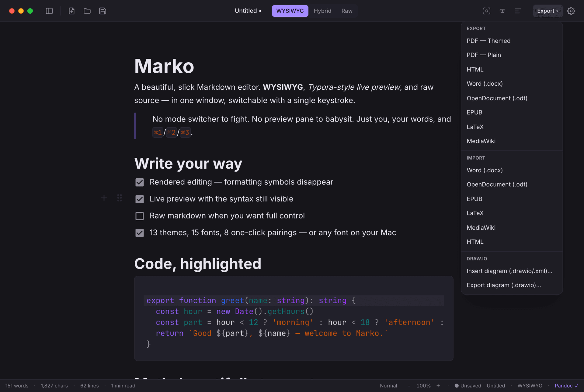Click the Pandoc status indicator
Screen dimensions: 584x392
point(566,386)
